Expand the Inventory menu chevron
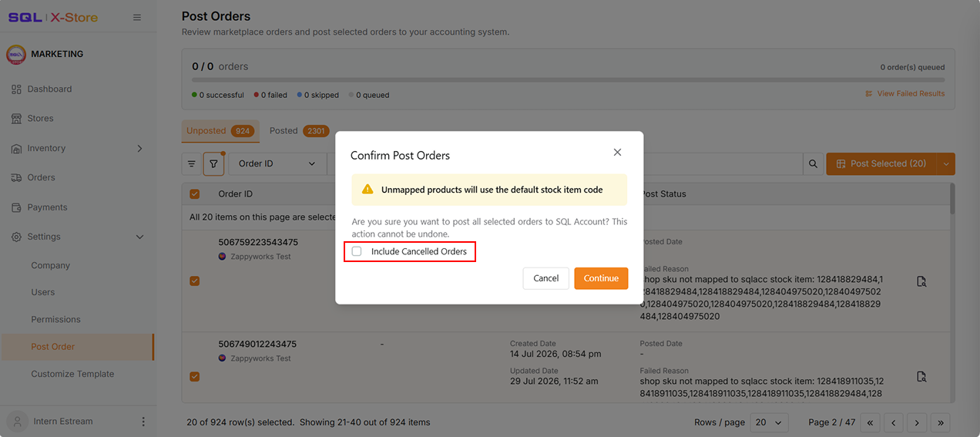 [139, 148]
